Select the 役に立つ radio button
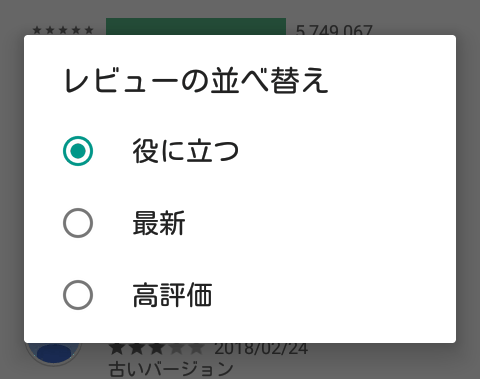 [78, 151]
